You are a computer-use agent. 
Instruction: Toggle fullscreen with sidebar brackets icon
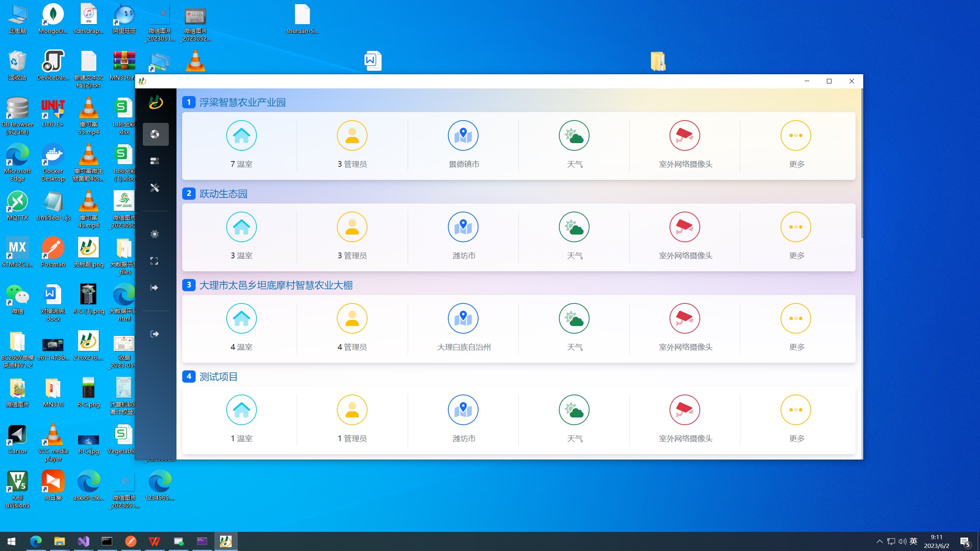[x=154, y=261]
